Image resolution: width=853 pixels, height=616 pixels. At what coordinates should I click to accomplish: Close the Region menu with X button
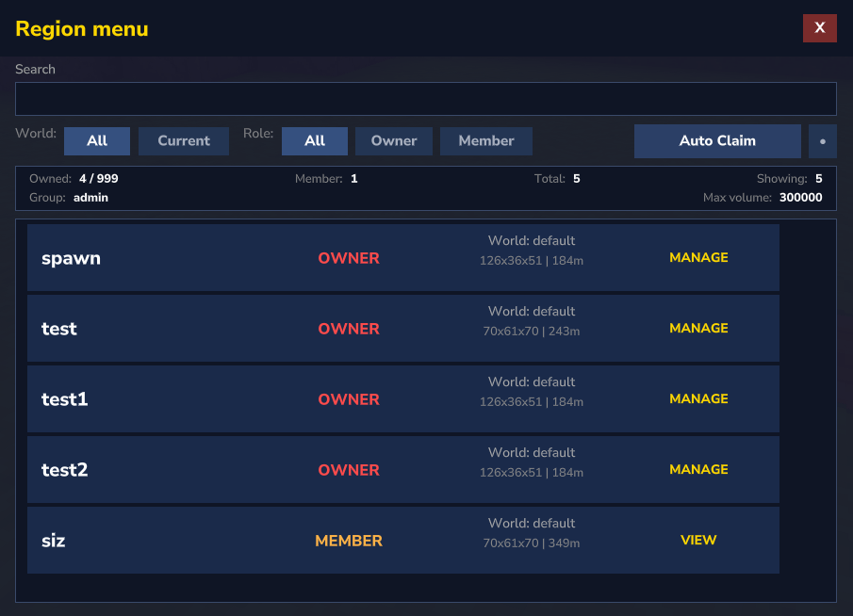819,28
